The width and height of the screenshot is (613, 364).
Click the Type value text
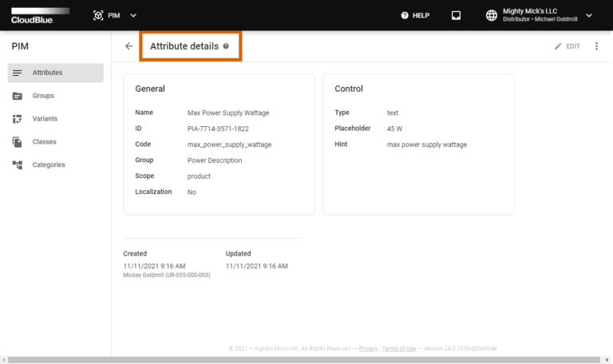(393, 113)
